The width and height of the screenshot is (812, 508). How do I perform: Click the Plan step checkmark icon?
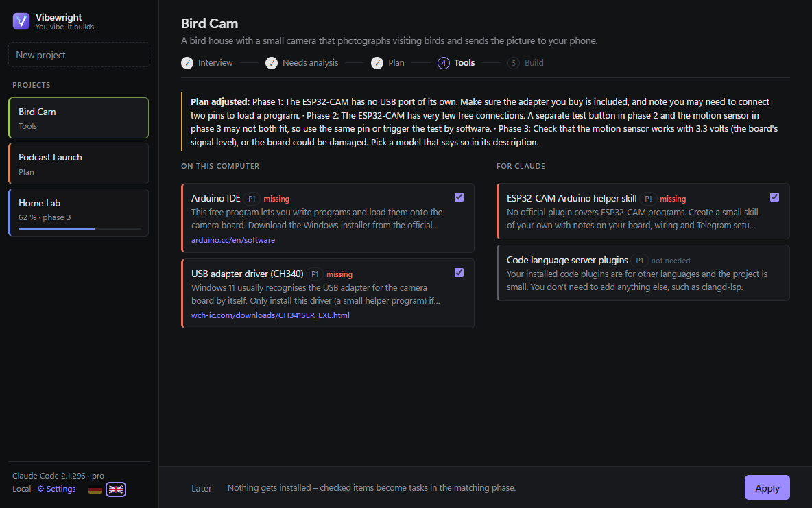coord(377,63)
